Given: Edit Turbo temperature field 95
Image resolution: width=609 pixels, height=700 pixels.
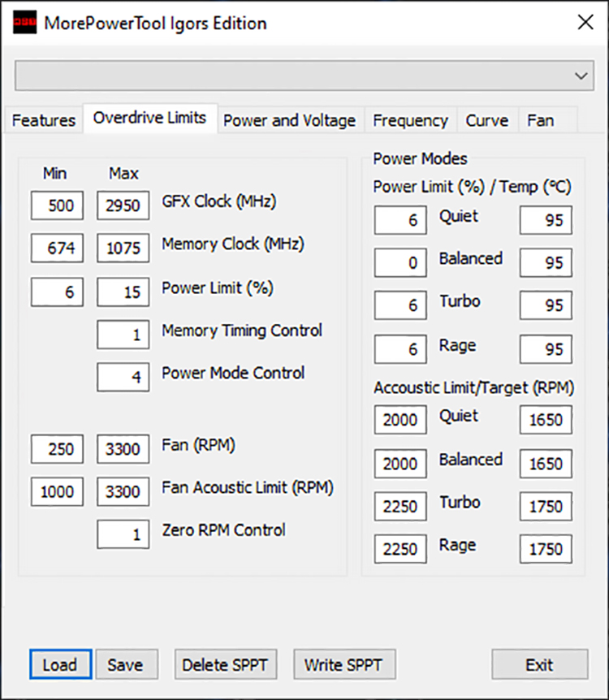Looking at the screenshot, I should 546,305.
